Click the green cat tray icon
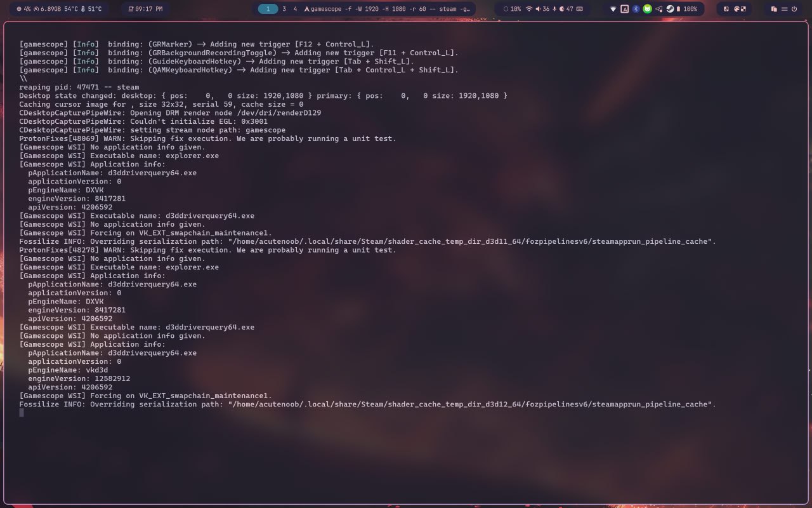The image size is (812, 508). pyautogui.click(x=647, y=9)
